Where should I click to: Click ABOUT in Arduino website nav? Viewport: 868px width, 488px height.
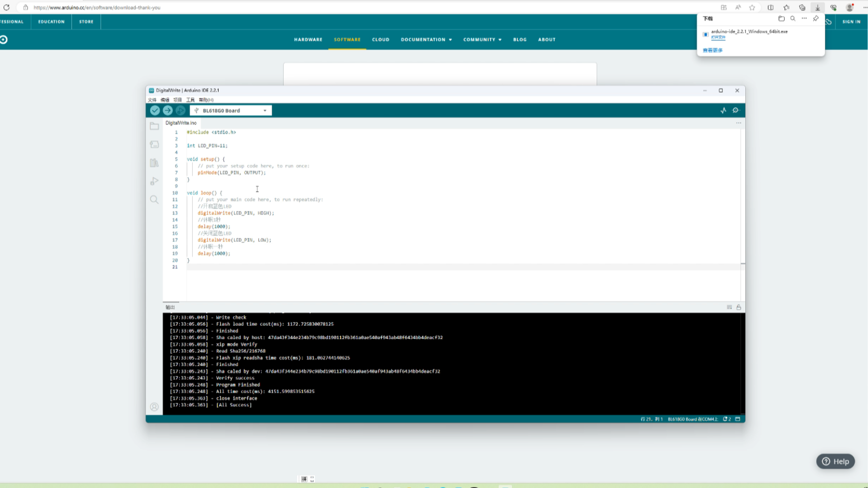(x=547, y=39)
